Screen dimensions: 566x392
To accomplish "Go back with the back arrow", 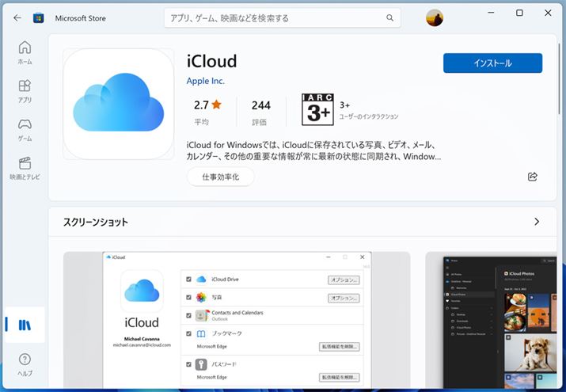I will tap(17, 17).
